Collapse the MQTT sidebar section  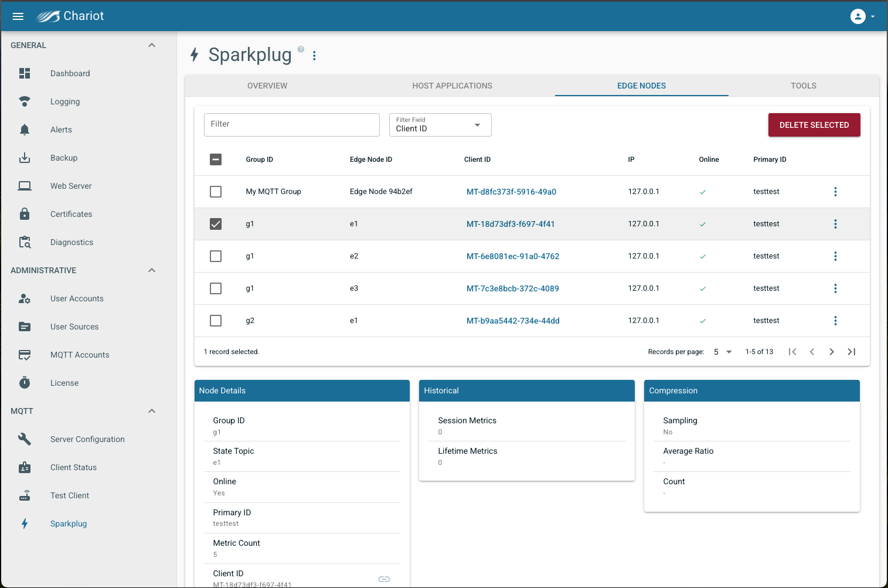pyautogui.click(x=152, y=411)
